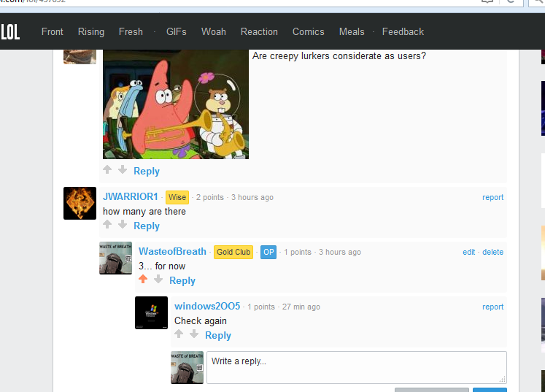Open JWARRIOR1's profile link
The height and width of the screenshot is (392, 545).
click(131, 197)
